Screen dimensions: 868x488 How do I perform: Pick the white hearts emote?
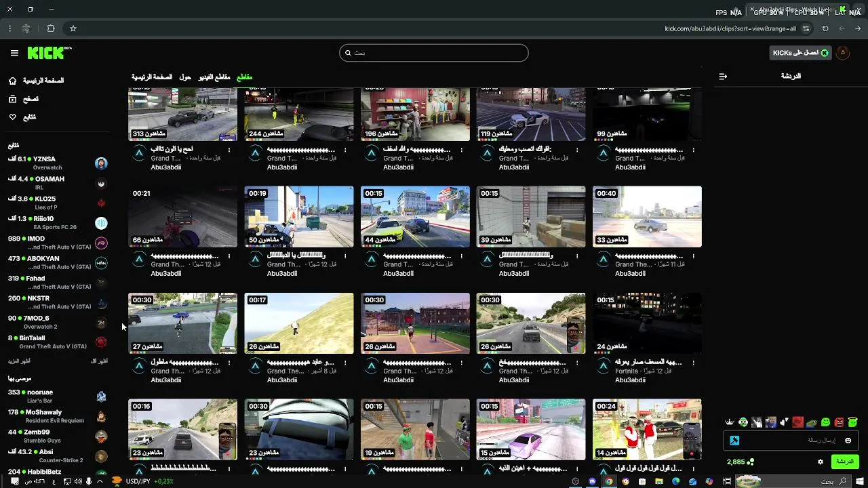(x=785, y=422)
